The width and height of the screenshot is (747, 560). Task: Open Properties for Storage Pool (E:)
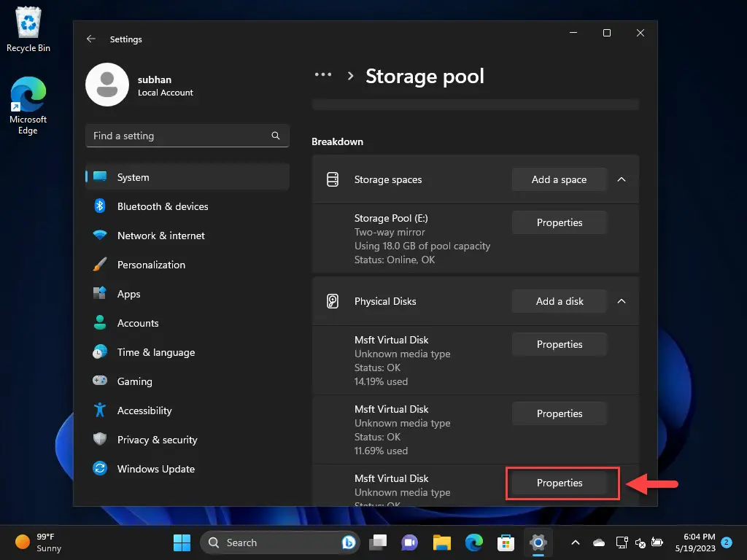[559, 222]
